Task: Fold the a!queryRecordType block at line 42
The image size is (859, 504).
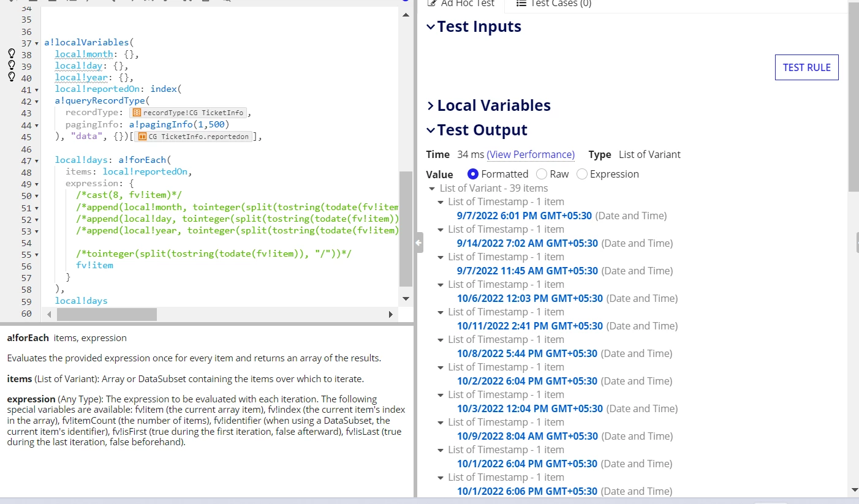Action: coord(37,102)
